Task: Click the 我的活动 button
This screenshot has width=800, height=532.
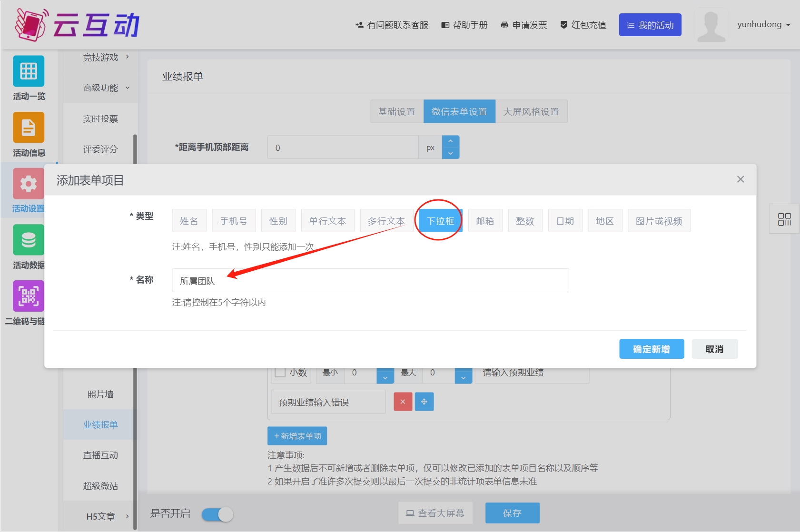Action: [650, 25]
